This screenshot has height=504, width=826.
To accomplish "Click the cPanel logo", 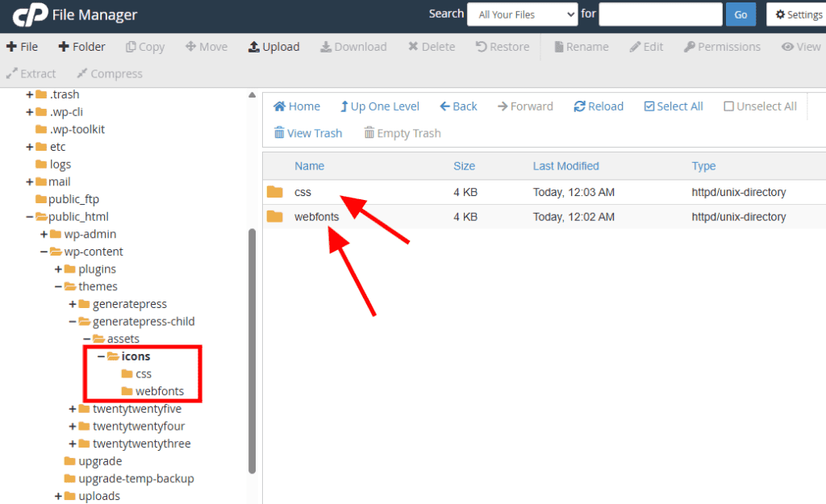I will [x=31, y=15].
